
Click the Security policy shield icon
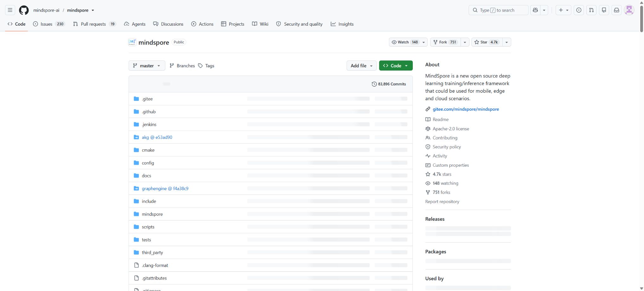pos(428,147)
